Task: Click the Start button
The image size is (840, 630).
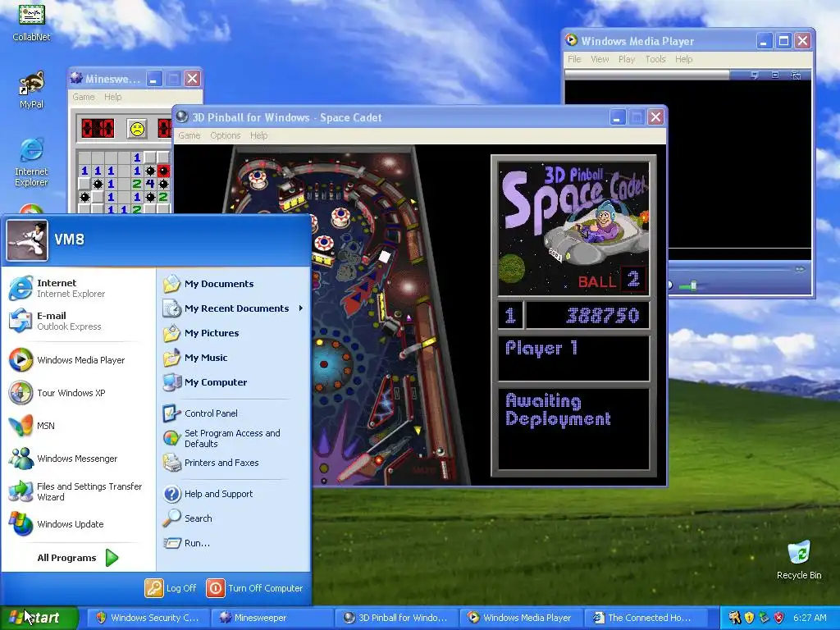Action: 39,618
